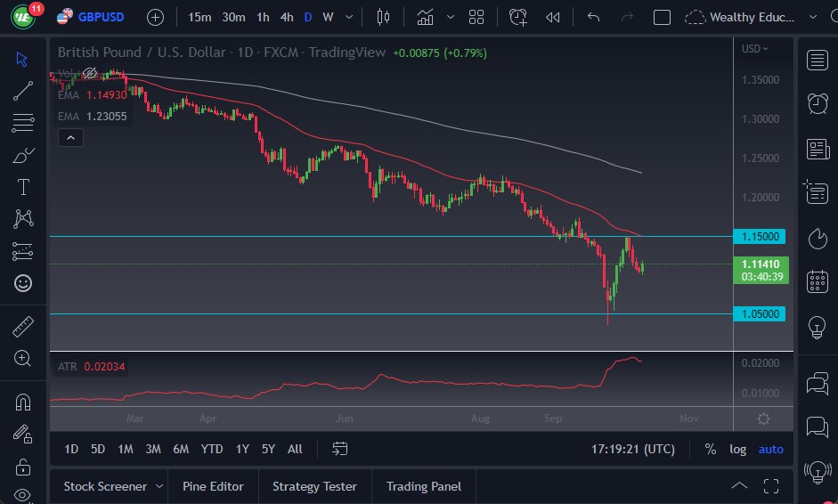Open the Fibonacci retracement tool
Viewport: 838px width, 504px height.
(x=23, y=123)
